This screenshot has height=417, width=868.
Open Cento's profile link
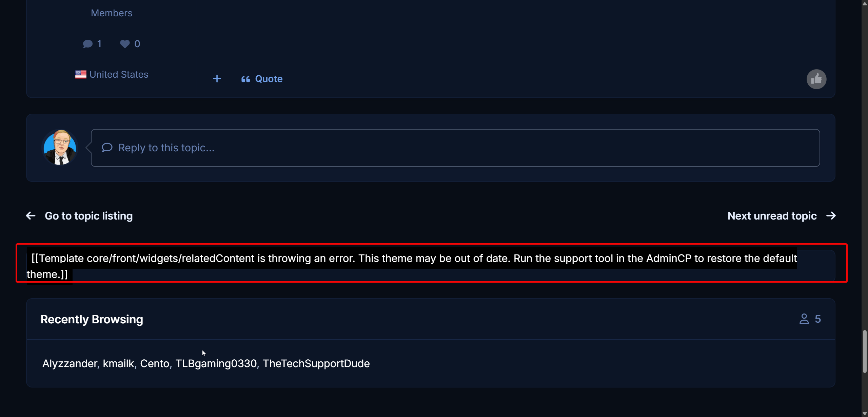155,363
